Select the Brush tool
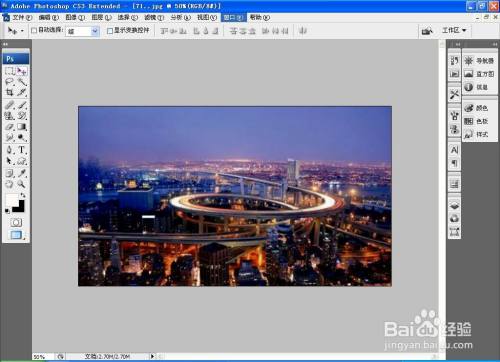Viewport: 500px width, 362px height. (x=22, y=105)
